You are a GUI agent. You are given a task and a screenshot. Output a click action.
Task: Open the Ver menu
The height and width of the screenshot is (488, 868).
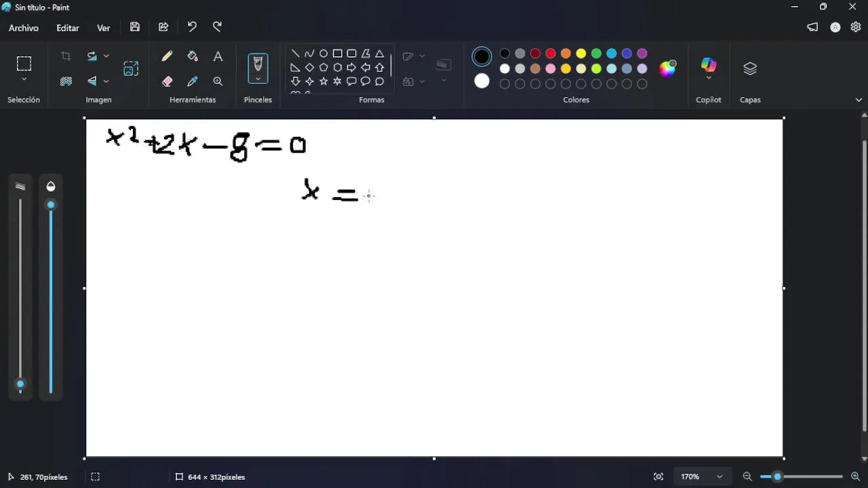point(104,28)
